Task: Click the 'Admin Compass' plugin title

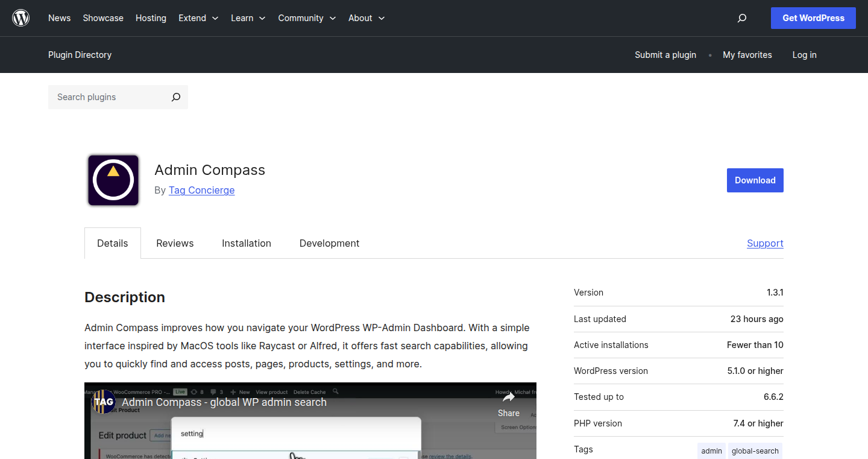Action: pyautogui.click(x=210, y=170)
